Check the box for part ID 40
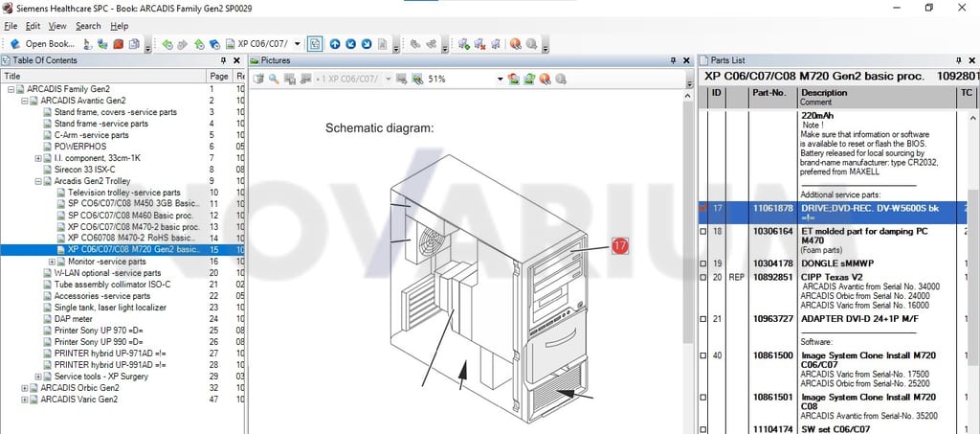Image resolution: width=980 pixels, height=434 pixels. pyautogui.click(x=703, y=355)
